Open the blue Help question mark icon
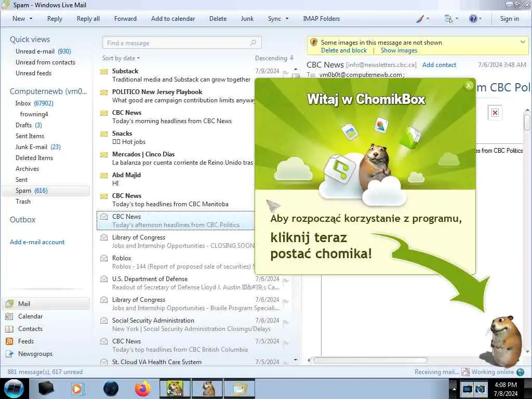The image size is (532, 399). coord(473,19)
